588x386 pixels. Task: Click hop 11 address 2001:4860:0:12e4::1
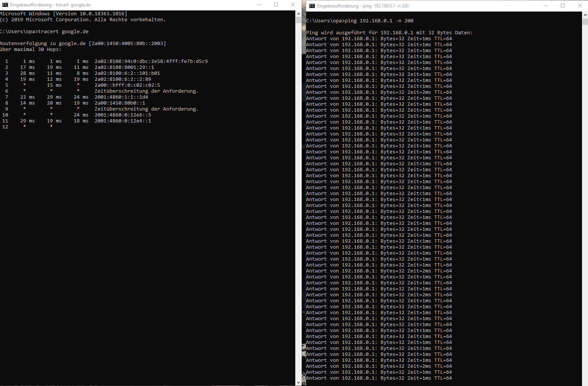123,121
